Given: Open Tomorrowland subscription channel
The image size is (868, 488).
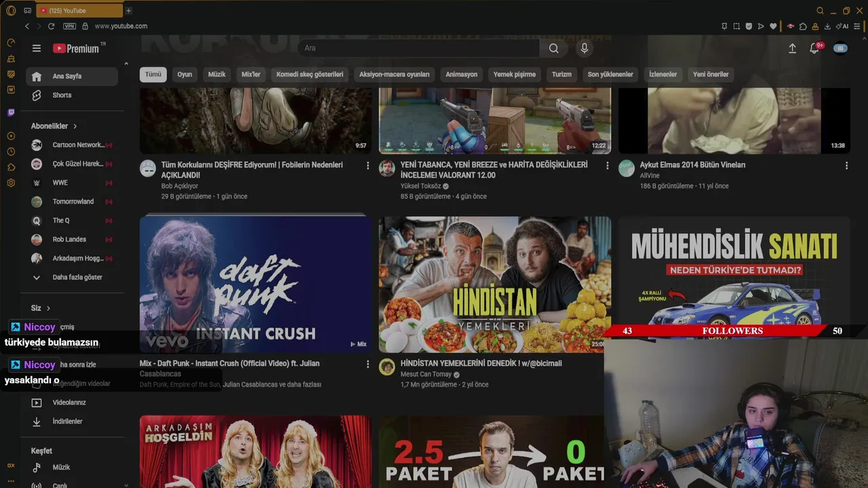Looking at the screenshot, I should tap(72, 202).
